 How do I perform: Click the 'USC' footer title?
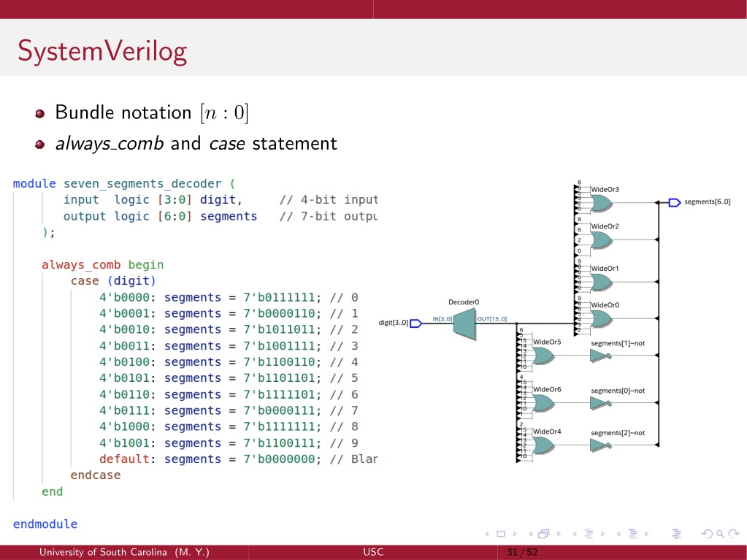tap(373, 553)
